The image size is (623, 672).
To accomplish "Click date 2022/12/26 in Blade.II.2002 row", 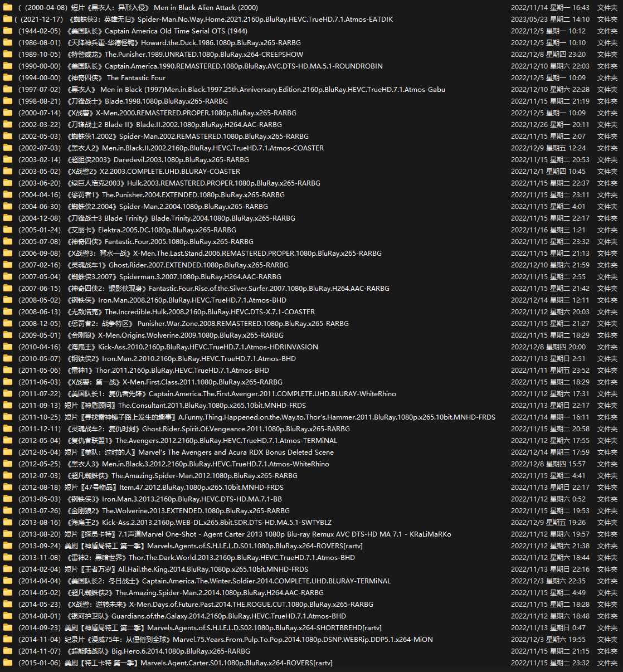I will point(550,125).
